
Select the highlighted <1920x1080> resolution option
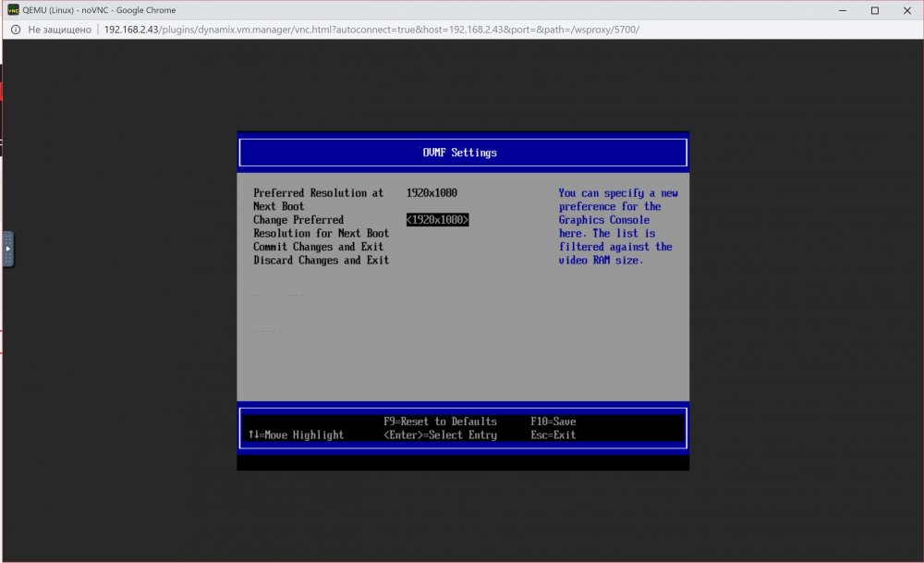(437, 220)
